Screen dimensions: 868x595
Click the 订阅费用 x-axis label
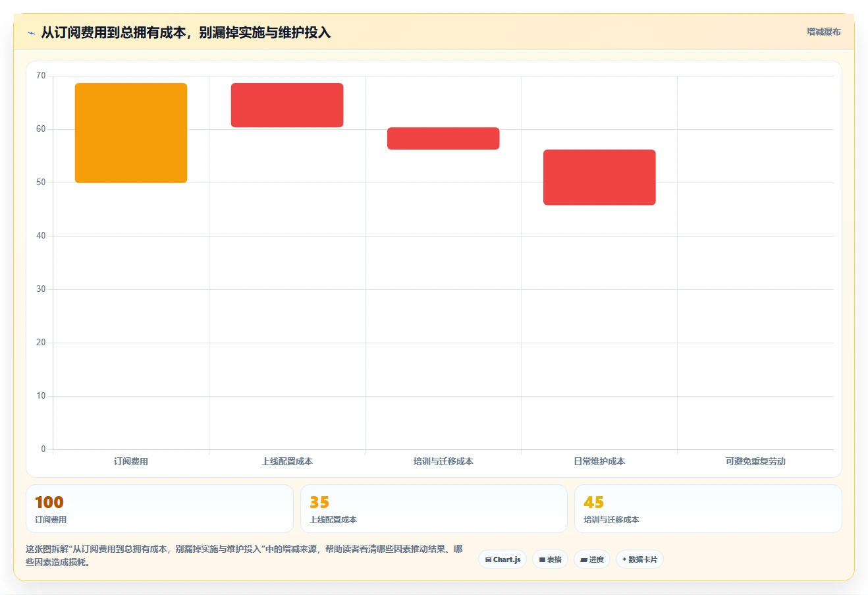(131, 461)
